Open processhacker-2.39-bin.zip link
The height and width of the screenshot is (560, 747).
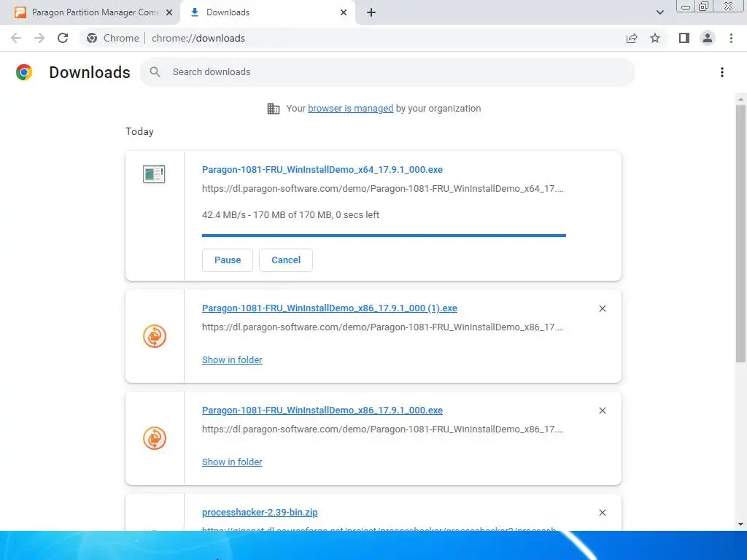click(x=260, y=513)
